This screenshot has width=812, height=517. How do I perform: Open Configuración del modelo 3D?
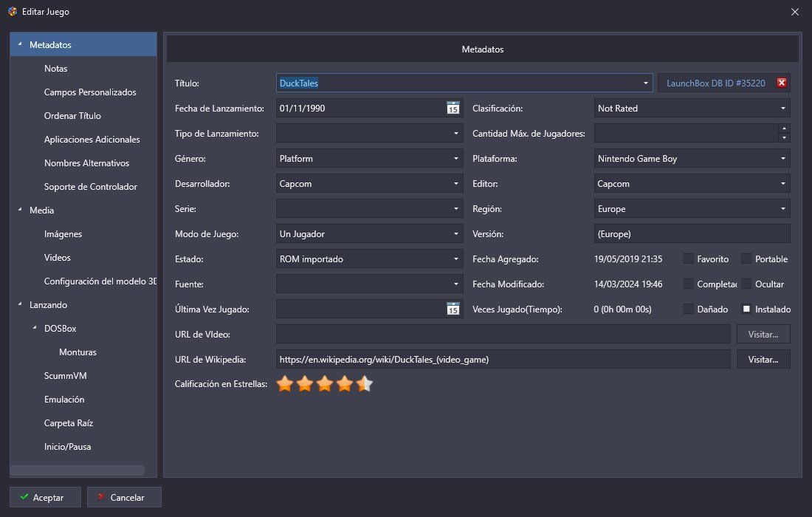[100, 281]
